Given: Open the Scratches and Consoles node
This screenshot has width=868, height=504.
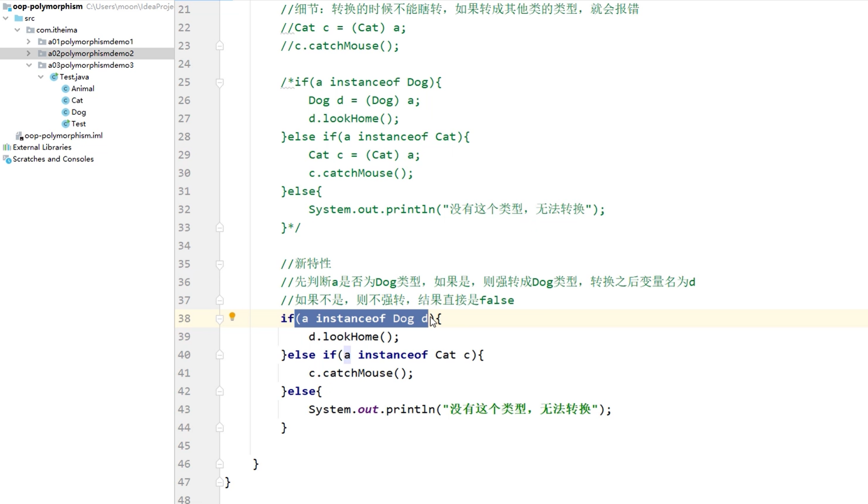Looking at the screenshot, I should [x=53, y=159].
